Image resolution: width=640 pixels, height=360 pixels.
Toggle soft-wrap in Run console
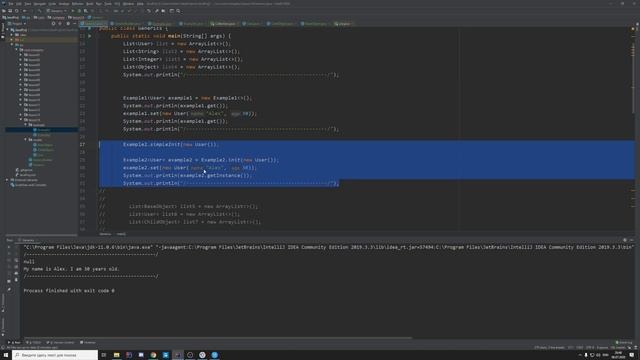(16, 260)
